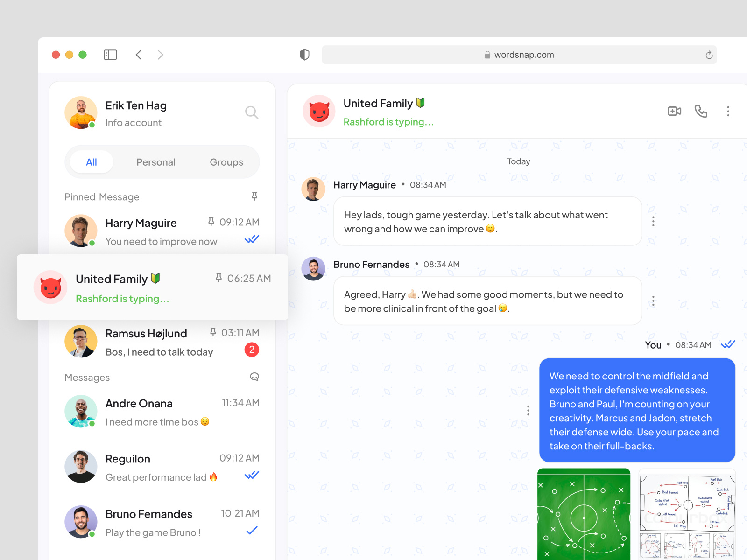The height and width of the screenshot is (560, 747).
Task: Open search in the contacts sidebar
Action: point(252,112)
